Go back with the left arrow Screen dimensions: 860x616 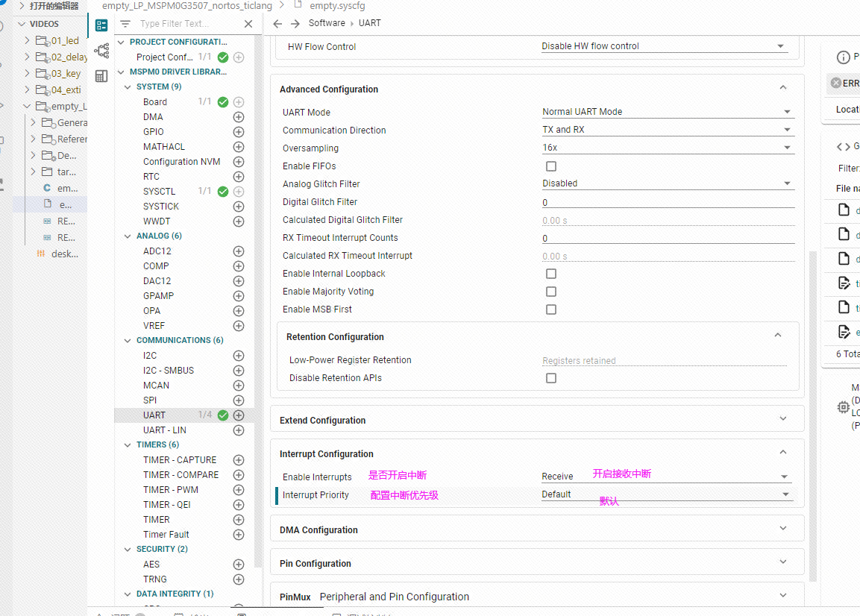click(x=277, y=24)
